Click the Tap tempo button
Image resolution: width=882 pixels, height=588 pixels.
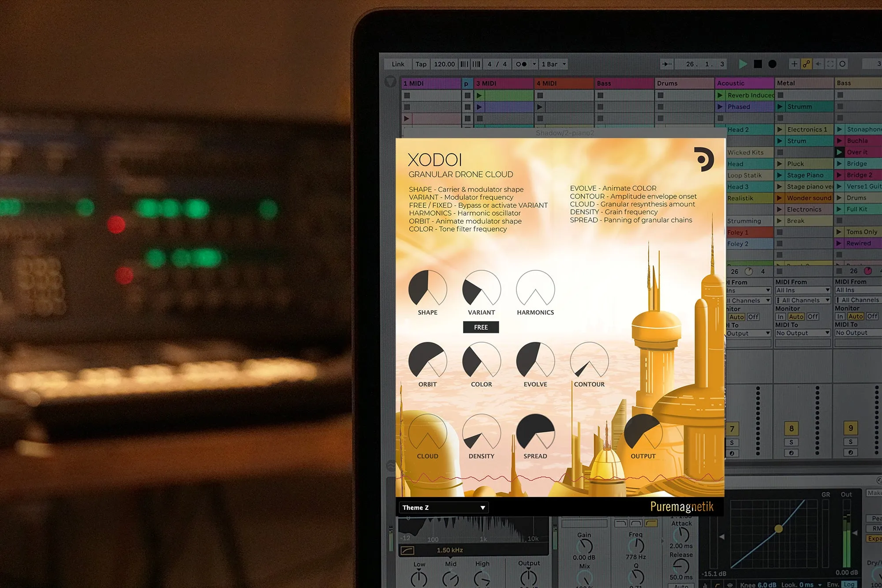[x=421, y=64]
